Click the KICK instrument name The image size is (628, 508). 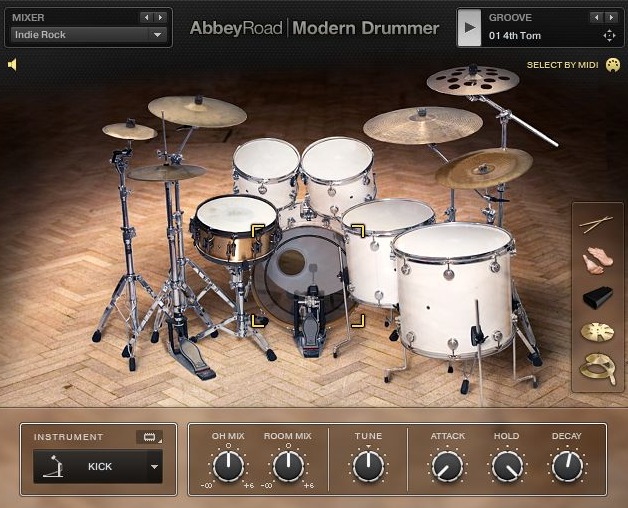coord(100,466)
